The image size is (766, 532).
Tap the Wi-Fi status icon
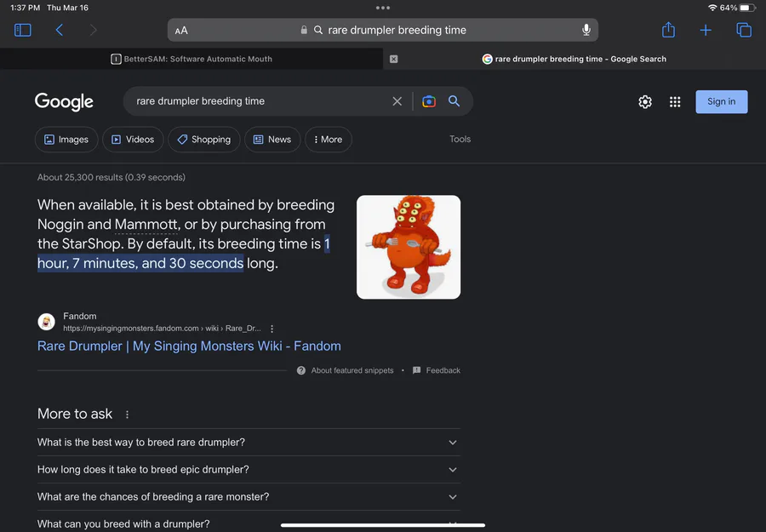pos(712,8)
